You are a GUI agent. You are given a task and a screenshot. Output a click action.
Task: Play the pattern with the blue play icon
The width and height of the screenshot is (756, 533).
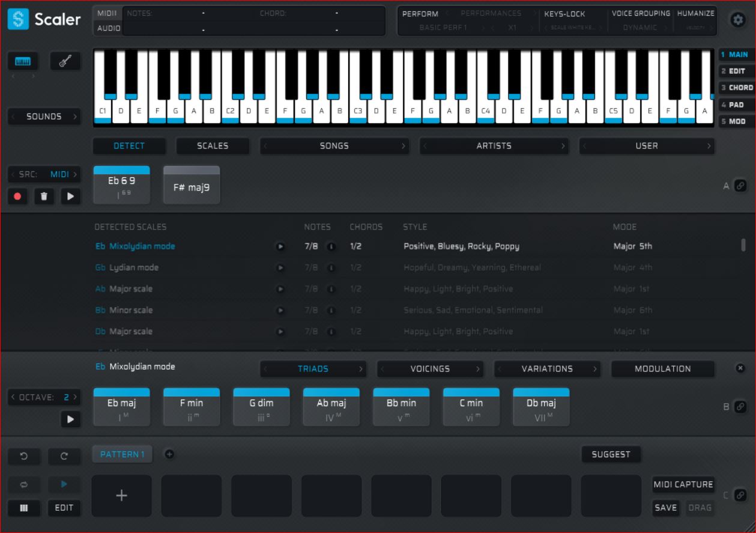(64, 484)
